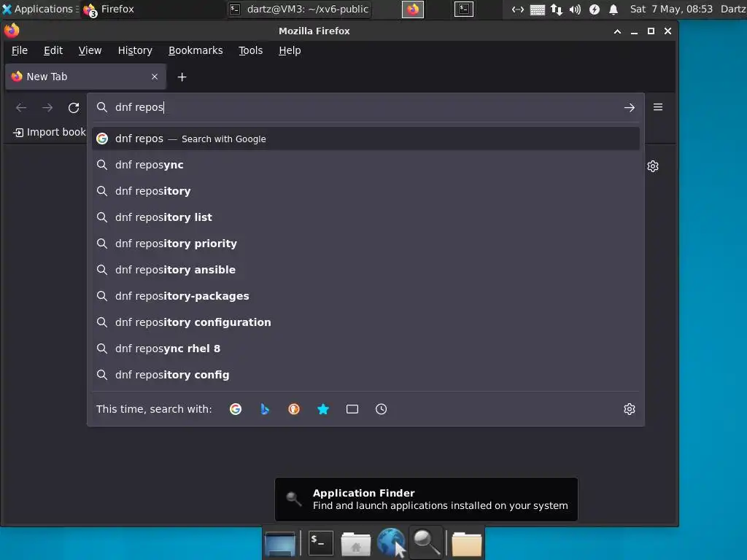
Task: Select the New Tab tab
Action: tap(85, 77)
